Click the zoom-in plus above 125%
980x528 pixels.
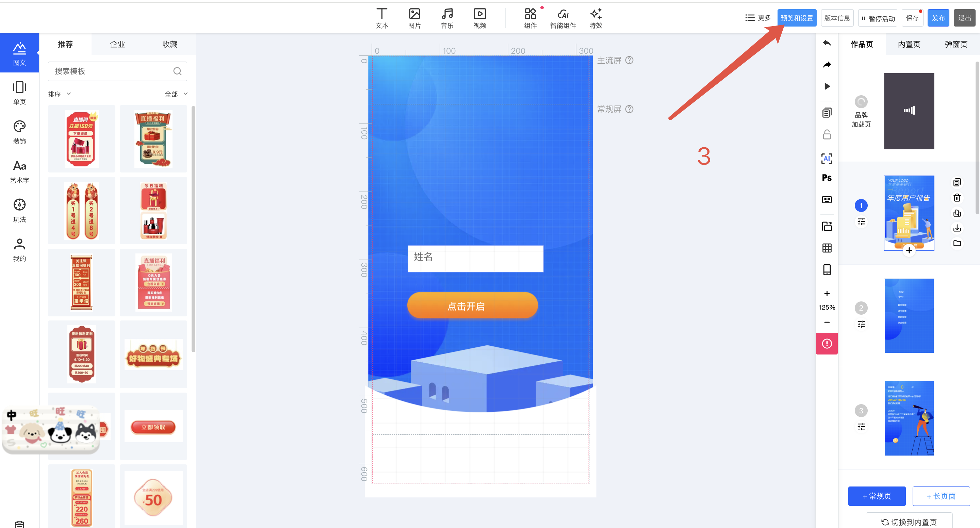click(x=827, y=294)
